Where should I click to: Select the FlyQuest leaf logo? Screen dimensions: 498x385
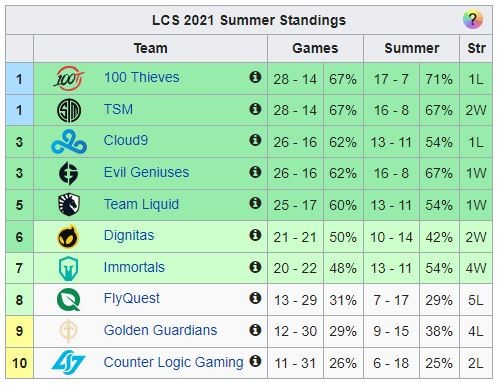[x=69, y=300]
